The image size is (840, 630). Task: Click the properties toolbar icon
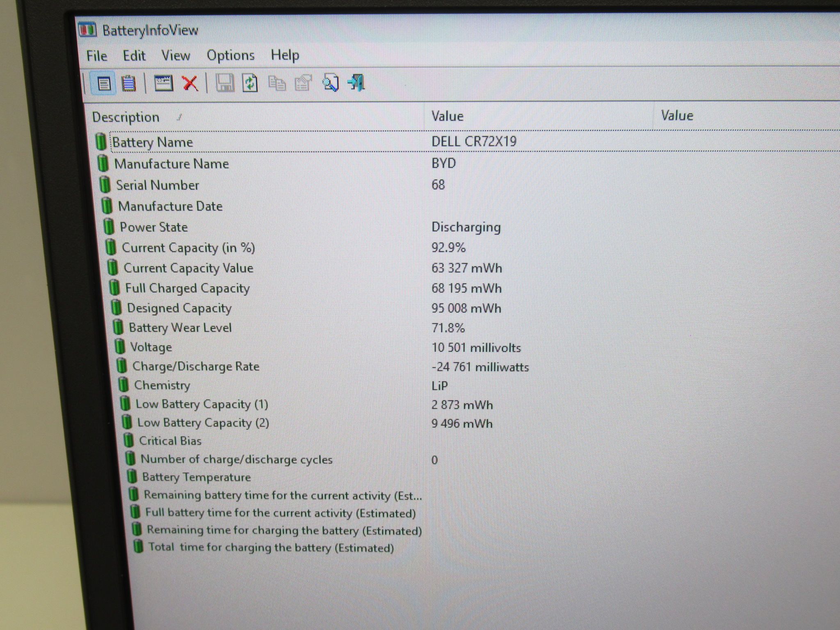tap(304, 83)
